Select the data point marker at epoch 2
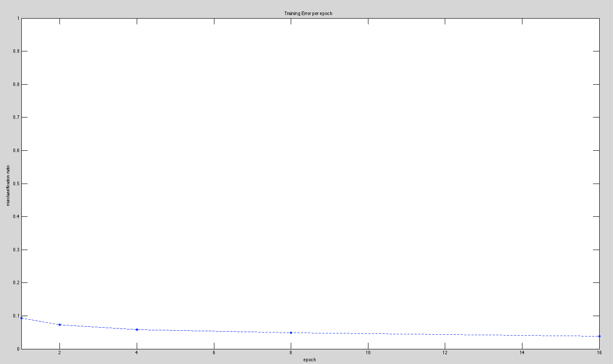The image size is (613, 364). [59, 325]
